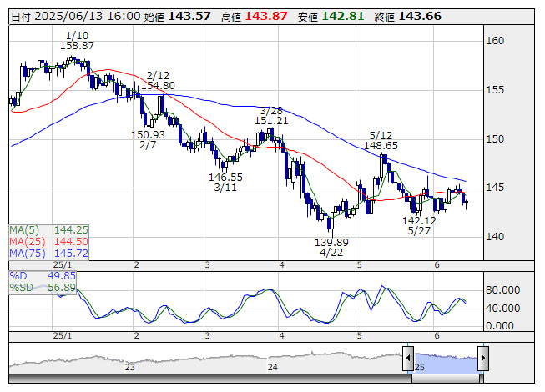Screen dimensions: 545x392
Task: Click the 1/10 158.87 high annotation
Action: pos(77,40)
